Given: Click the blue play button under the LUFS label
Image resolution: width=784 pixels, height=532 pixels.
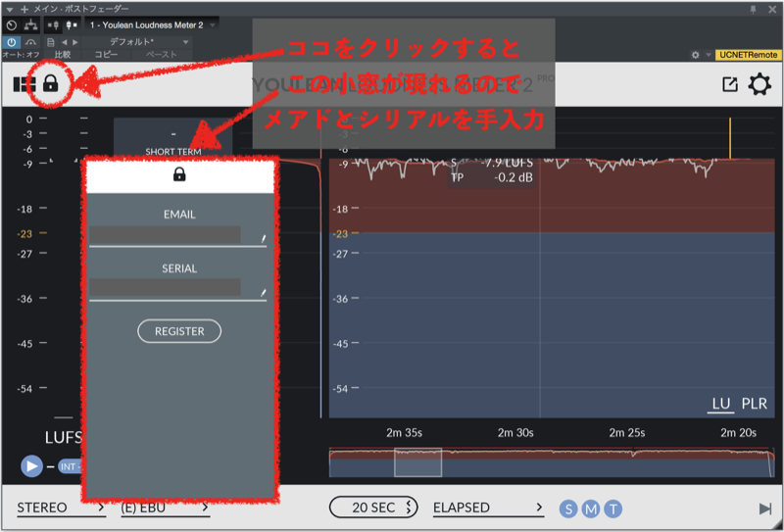Looking at the screenshot, I should click(x=31, y=466).
